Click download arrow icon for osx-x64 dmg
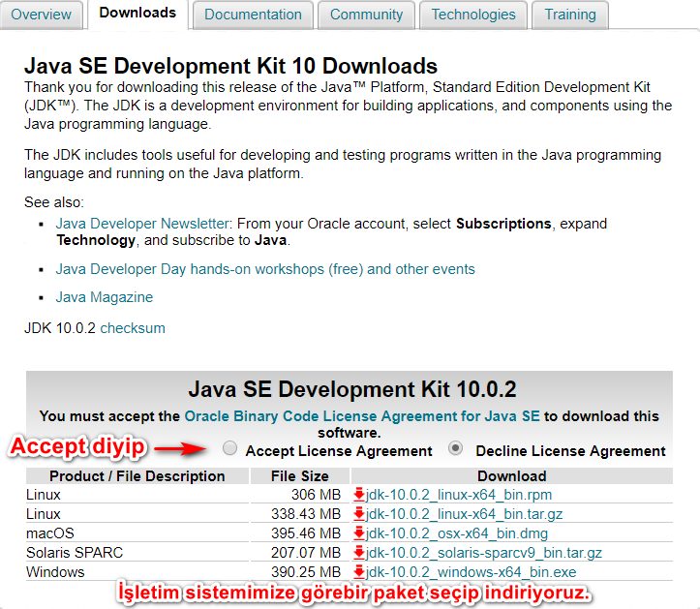The width and height of the screenshot is (700, 609). [359, 533]
